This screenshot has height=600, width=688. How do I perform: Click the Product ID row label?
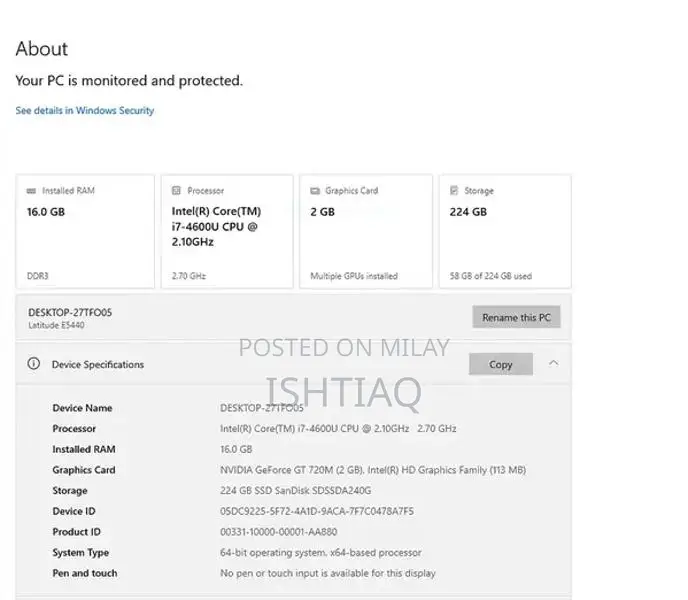pyautogui.click(x=76, y=532)
